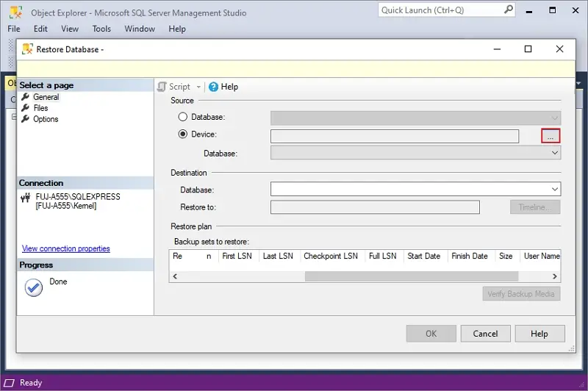Select the Device source radio button
This screenshot has width=588, height=391.
(x=182, y=134)
